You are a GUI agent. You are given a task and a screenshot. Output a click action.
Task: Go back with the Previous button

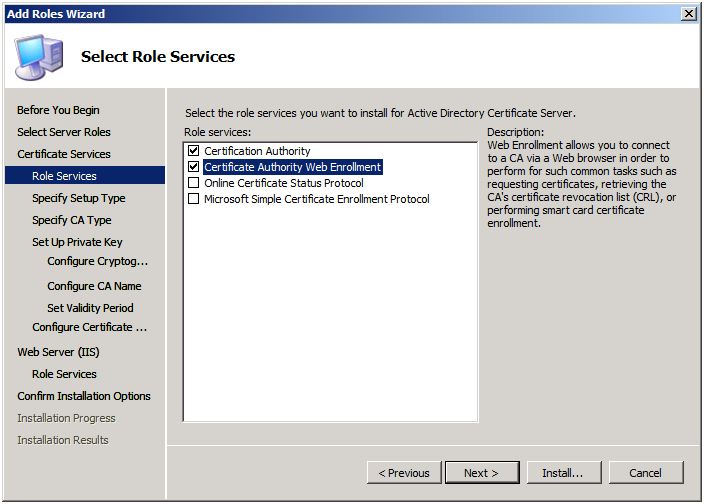[404, 473]
